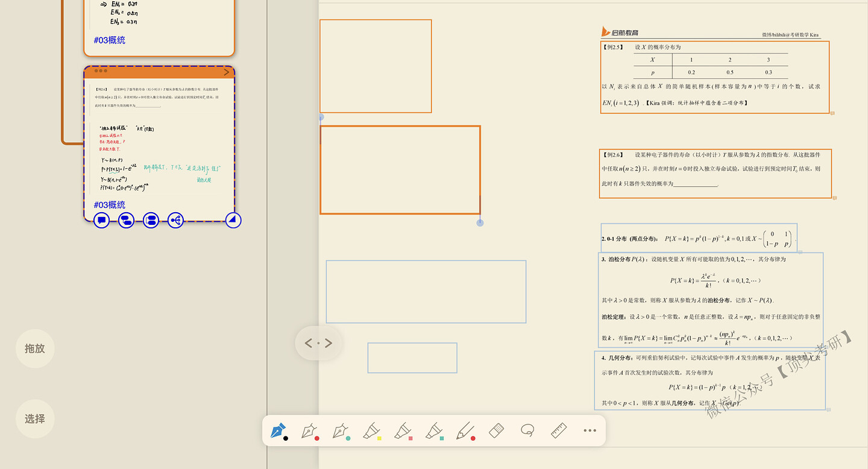The width and height of the screenshot is (868, 469).
Task: Select the lasso selection tool
Action: (x=527, y=430)
